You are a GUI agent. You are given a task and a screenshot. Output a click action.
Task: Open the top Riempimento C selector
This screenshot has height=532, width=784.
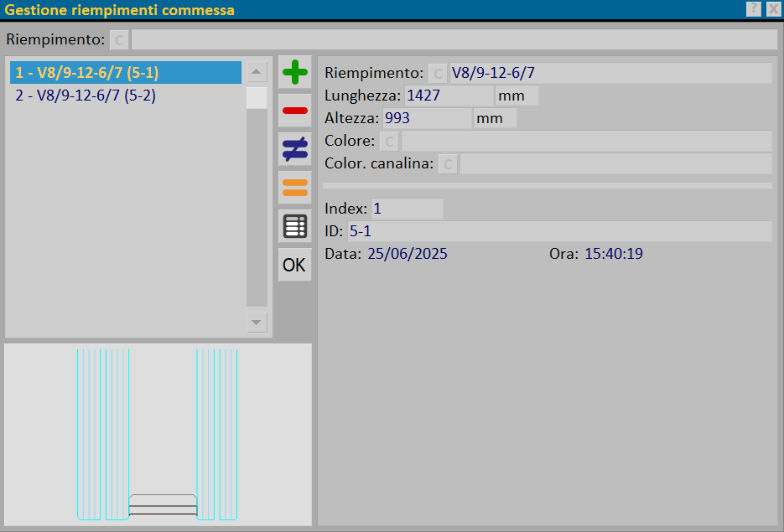[x=120, y=39]
